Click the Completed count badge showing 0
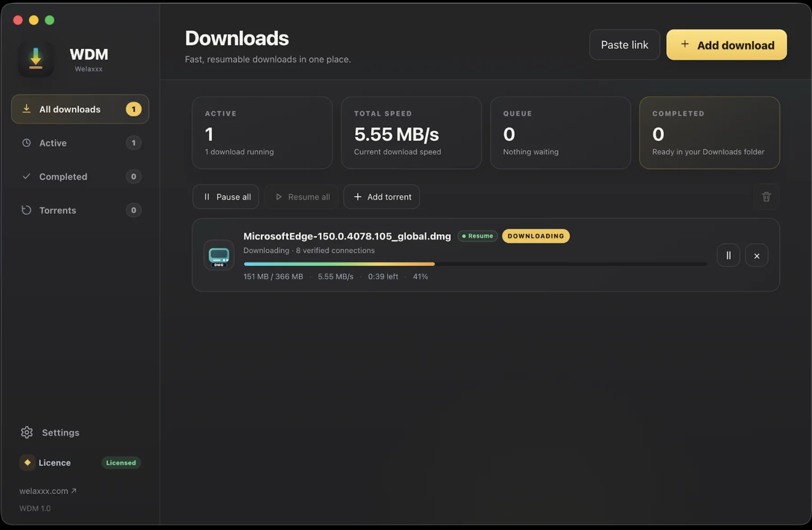This screenshot has width=812, height=530. (134, 176)
